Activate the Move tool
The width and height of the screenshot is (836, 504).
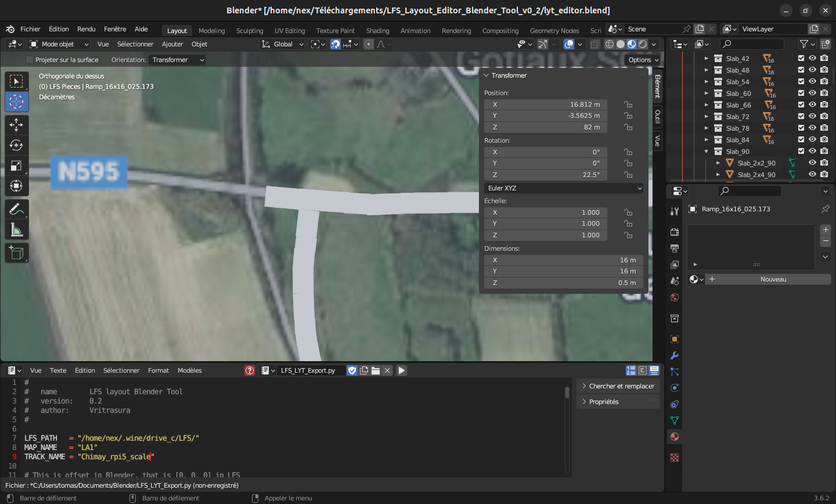pos(16,125)
